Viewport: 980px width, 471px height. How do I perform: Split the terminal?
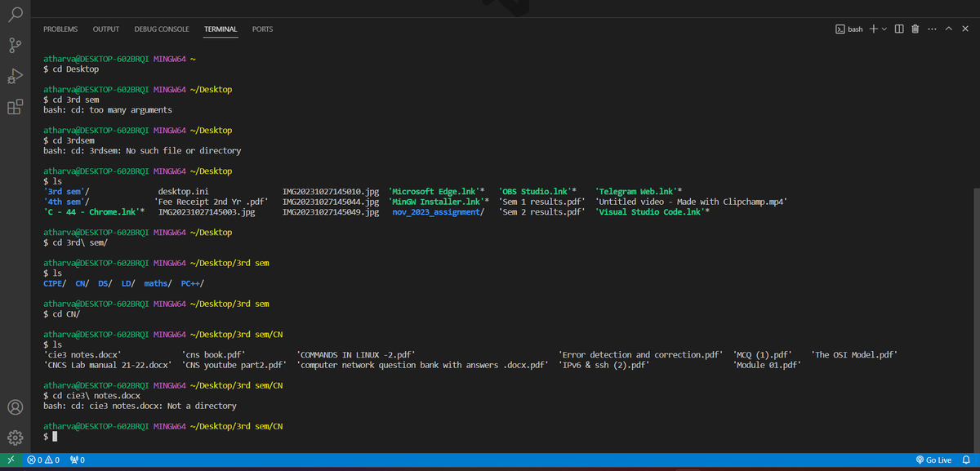(899, 29)
